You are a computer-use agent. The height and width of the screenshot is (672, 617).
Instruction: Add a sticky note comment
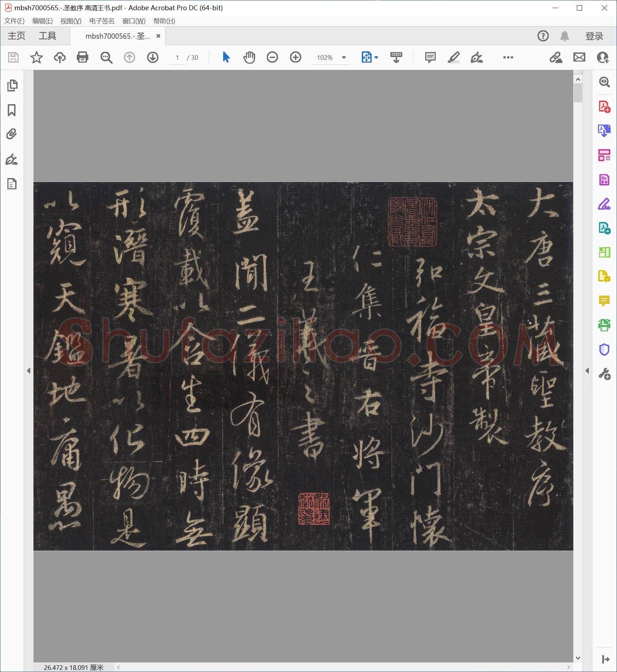430,57
